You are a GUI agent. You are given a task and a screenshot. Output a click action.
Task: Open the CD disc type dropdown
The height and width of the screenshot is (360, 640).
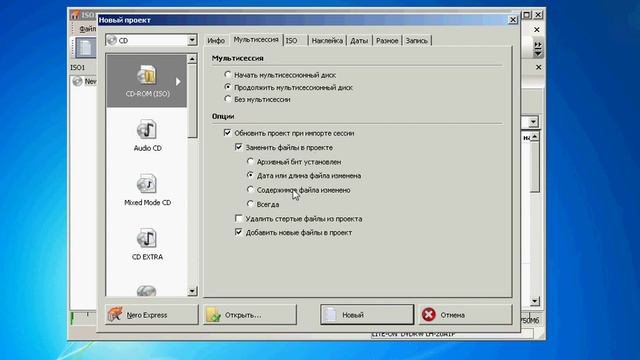192,40
